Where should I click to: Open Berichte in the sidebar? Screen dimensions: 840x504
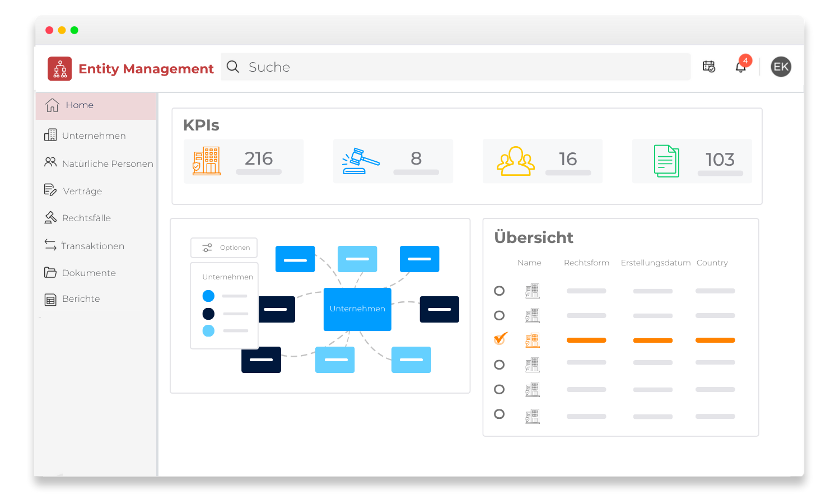(81, 298)
